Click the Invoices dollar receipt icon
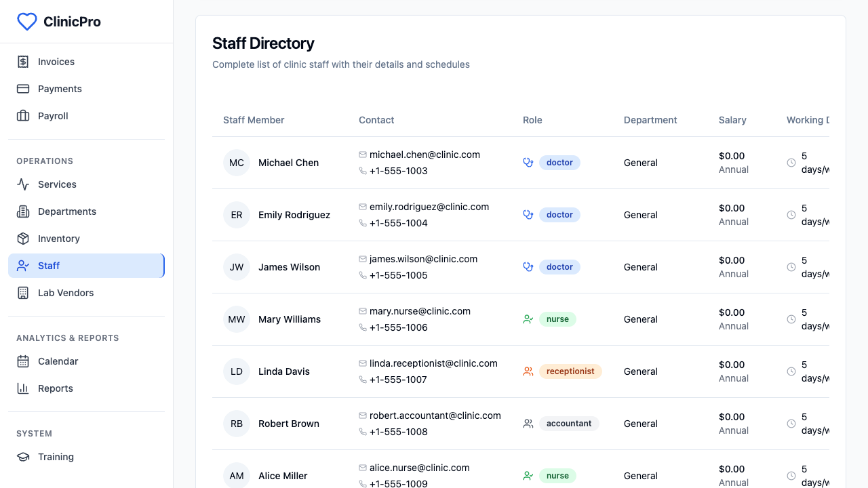This screenshot has width=868, height=488. coord(23,62)
